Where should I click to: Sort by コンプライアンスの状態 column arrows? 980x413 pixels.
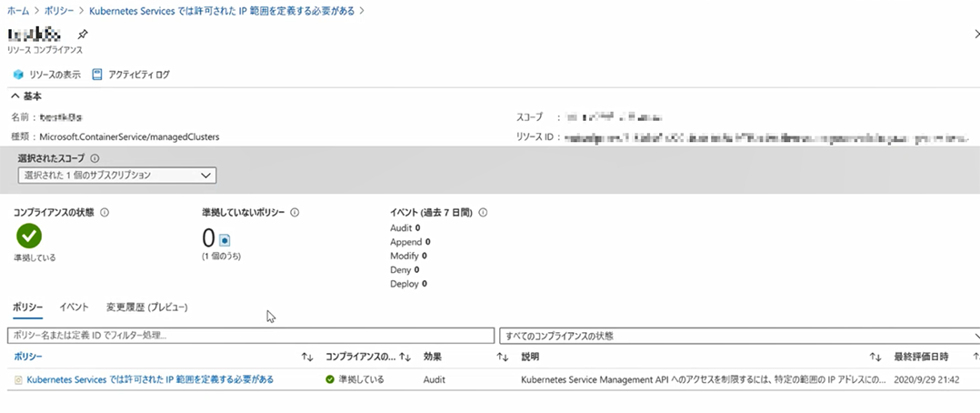(405, 358)
